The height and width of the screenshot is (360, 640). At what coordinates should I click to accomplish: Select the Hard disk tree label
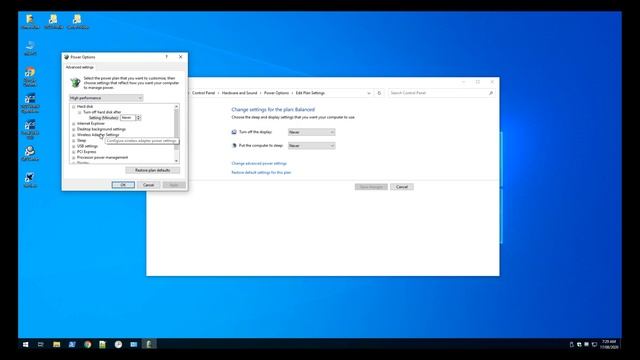(x=85, y=107)
